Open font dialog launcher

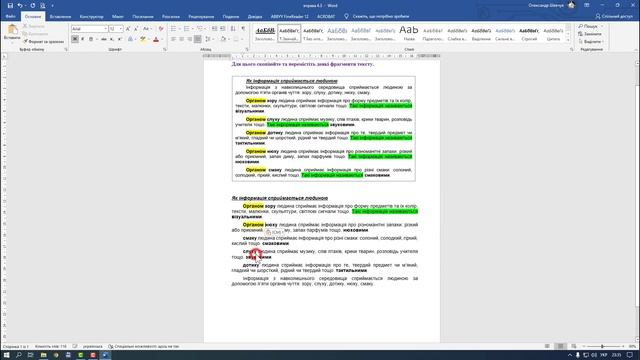click(x=165, y=49)
